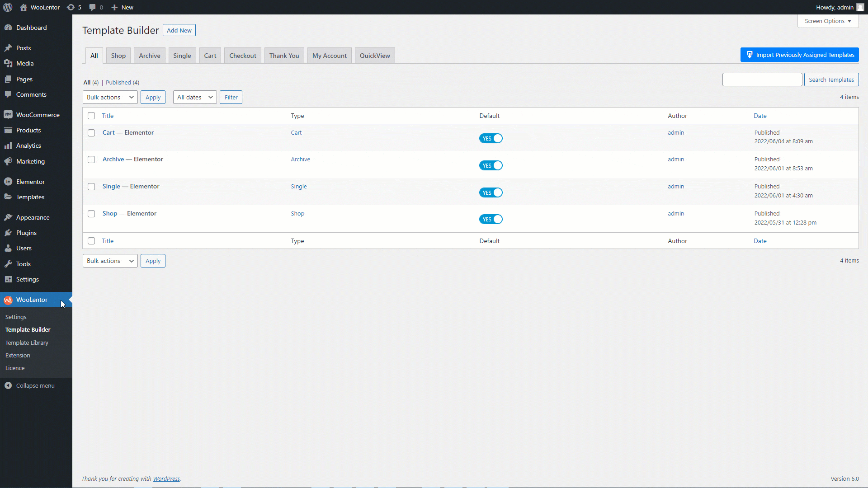Image resolution: width=868 pixels, height=488 pixels.
Task: Click the plus icon next to New
Action: [x=114, y=7]
